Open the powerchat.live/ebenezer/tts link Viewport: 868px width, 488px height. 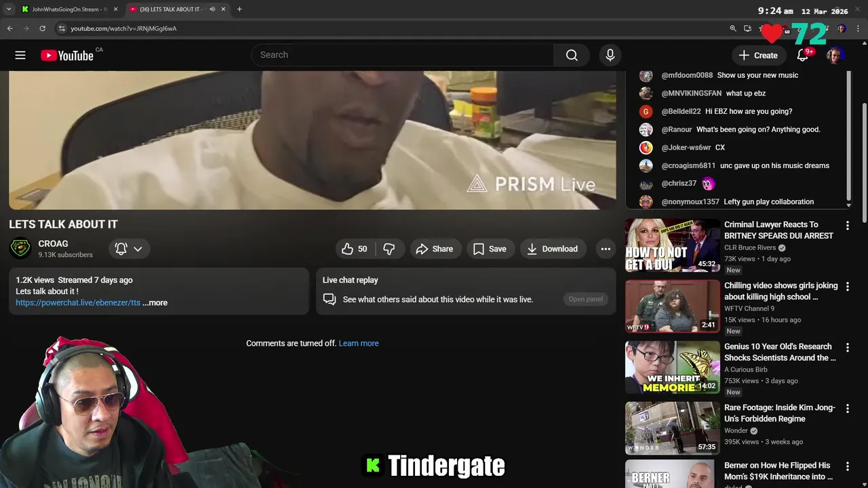tap(78, 303)
